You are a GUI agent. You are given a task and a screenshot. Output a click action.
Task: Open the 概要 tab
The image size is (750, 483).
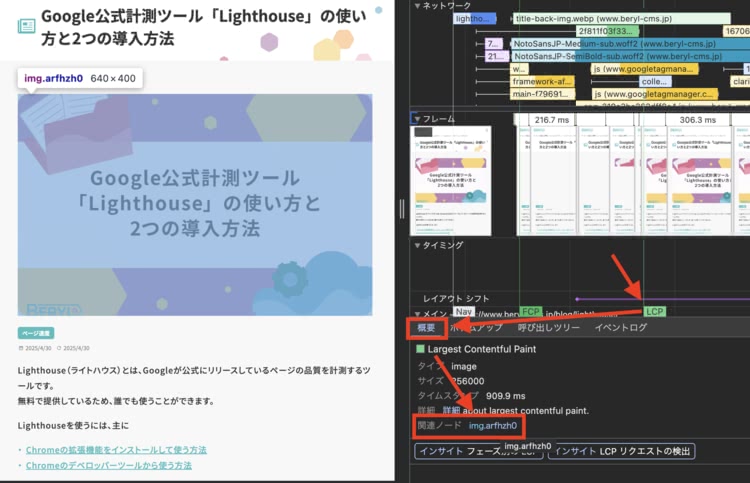point(426,328)
